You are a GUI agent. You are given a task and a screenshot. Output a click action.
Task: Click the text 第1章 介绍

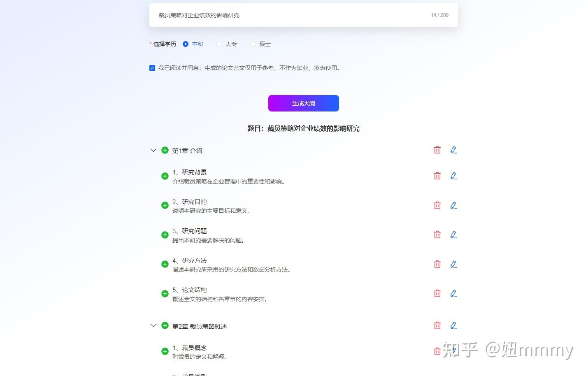187,151
